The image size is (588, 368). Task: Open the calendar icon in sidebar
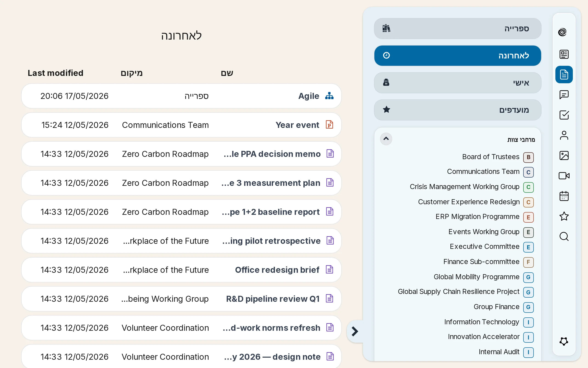(x=564, y=196)
